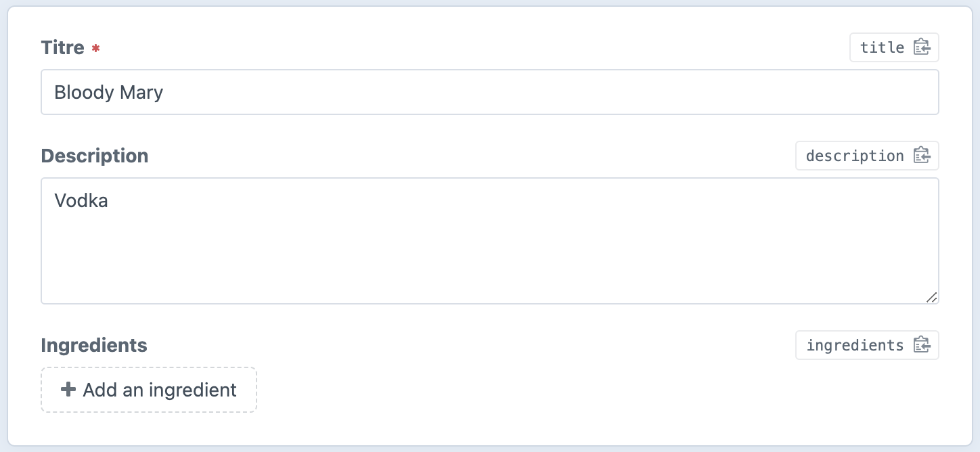Click the plus icon in Add an ingredient
Screen dimensions: 980x452
point(68,389)
